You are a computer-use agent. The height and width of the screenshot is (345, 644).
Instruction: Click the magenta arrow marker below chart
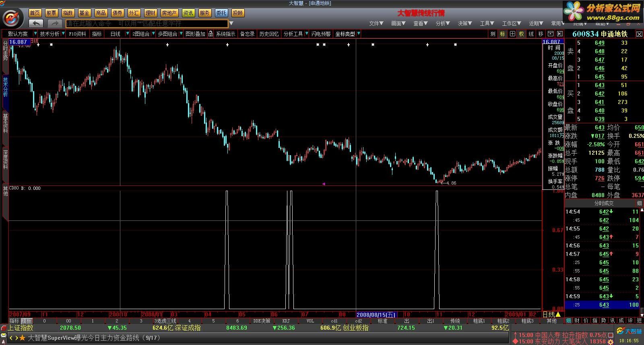coord(324,184)
